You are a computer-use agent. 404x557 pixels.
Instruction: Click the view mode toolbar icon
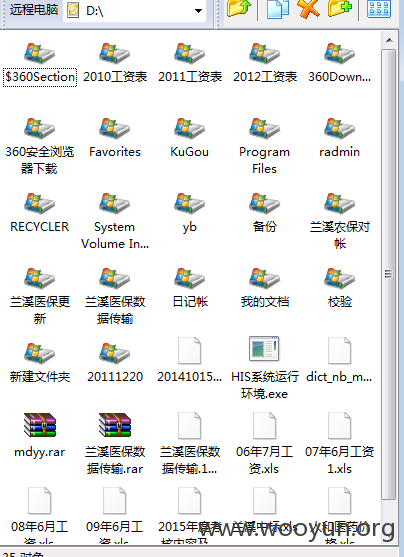[x=379, y=9]
